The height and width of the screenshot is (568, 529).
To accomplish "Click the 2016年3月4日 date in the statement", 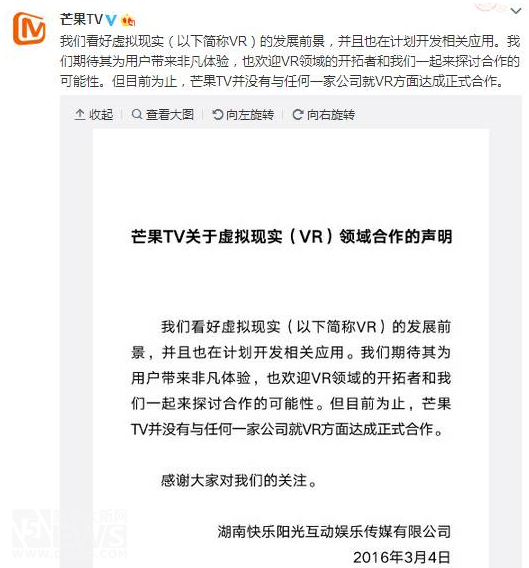I will tap(402, 557).
